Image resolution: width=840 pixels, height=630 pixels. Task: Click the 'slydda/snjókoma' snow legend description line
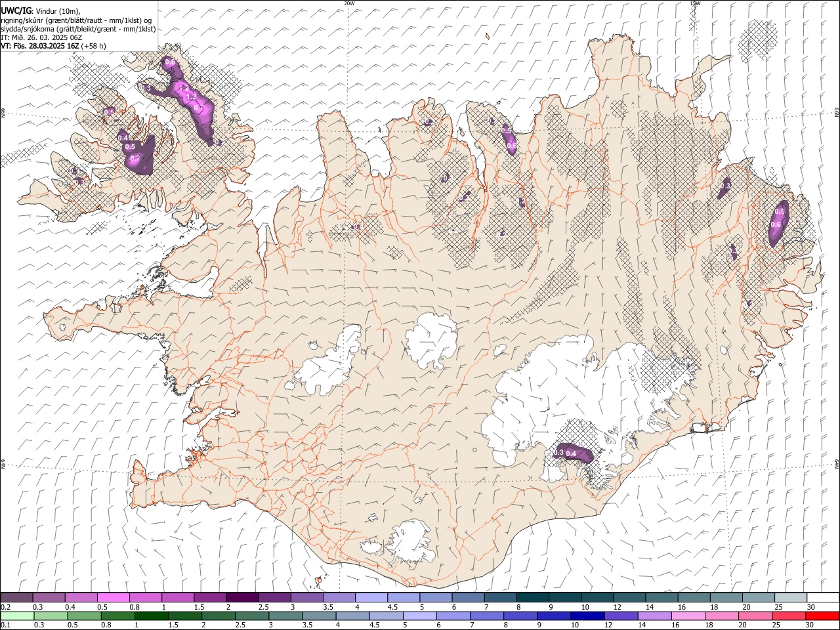[78, 29]
